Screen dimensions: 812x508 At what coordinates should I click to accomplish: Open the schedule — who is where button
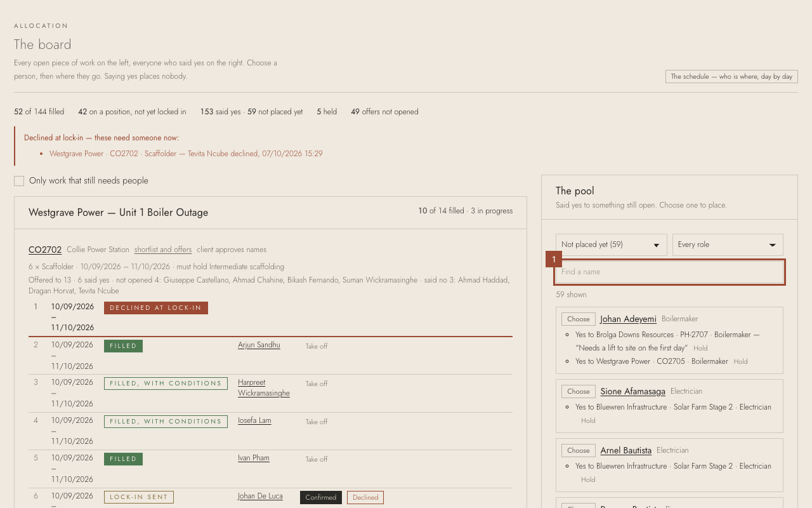(x=731, y=76)
